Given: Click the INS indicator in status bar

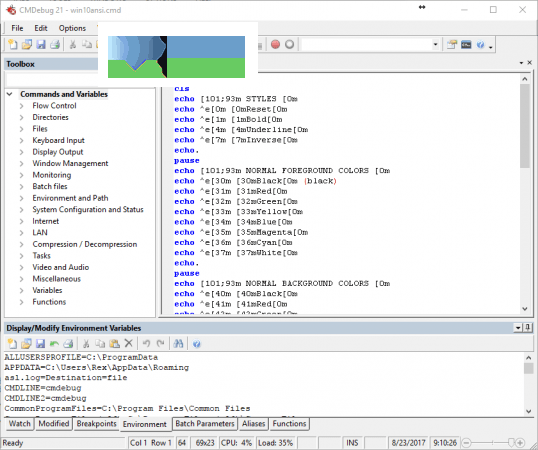Looking at the screenshot, I should [352, 443].
